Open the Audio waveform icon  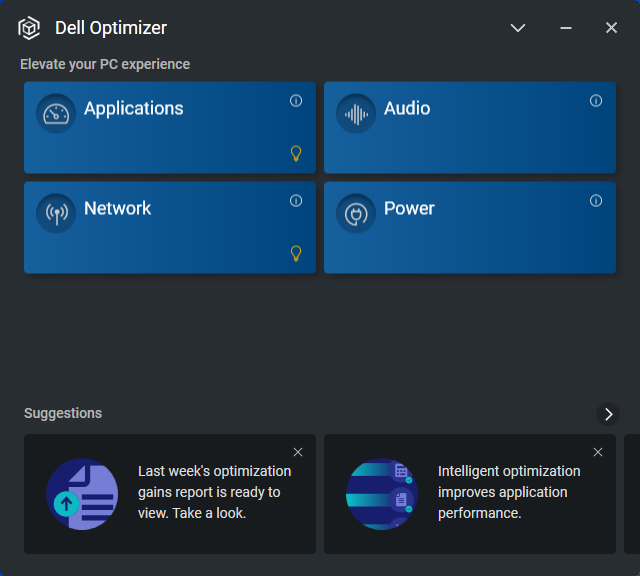(356, 113)
